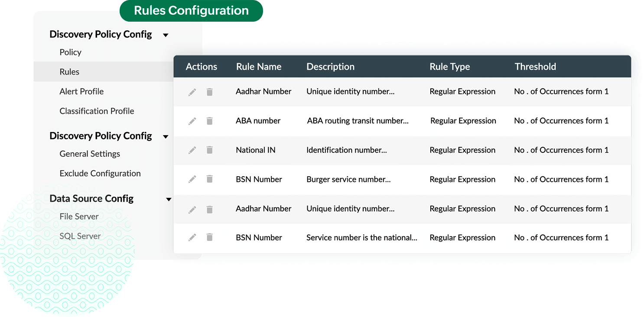Click the trash icon for National IN
644x317 pixels.
coord(210,150)
